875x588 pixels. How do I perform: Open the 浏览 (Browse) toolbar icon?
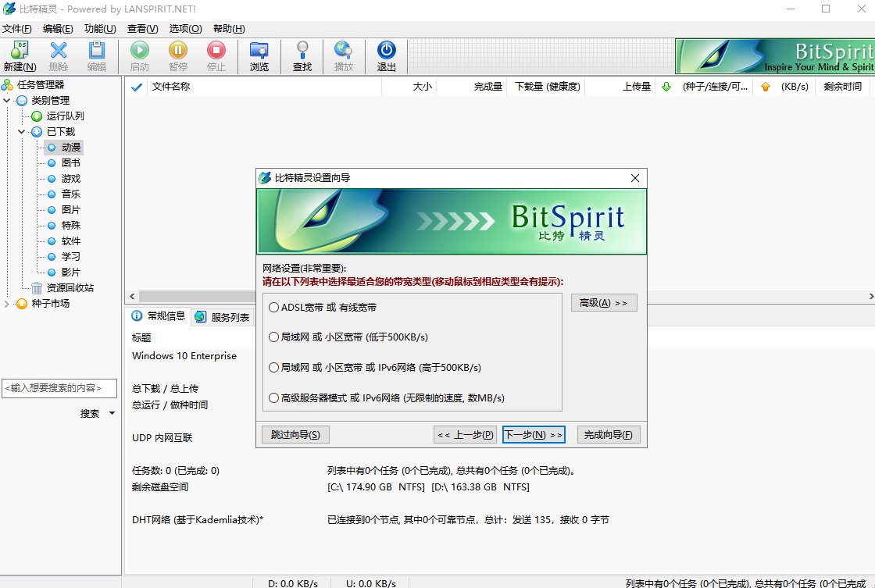(259, 55)
